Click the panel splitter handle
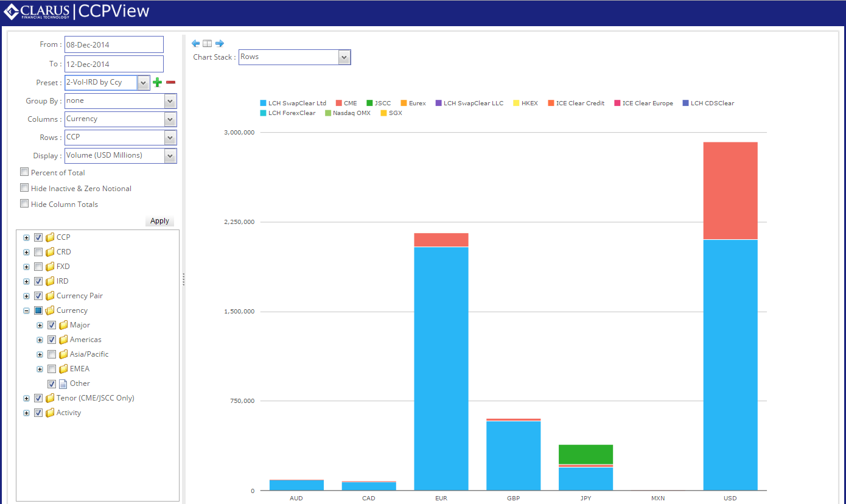The width and height of the screenshot is (846, 504). click(183, 279)
